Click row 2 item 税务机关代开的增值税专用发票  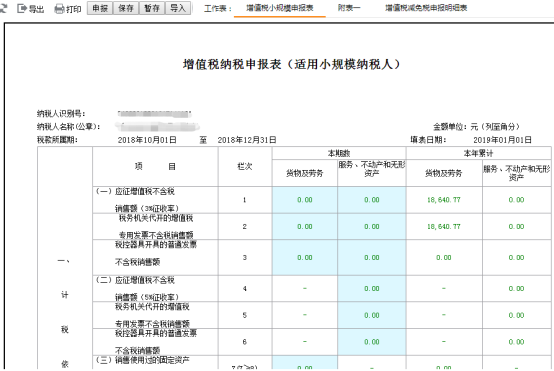coord(156,226)
